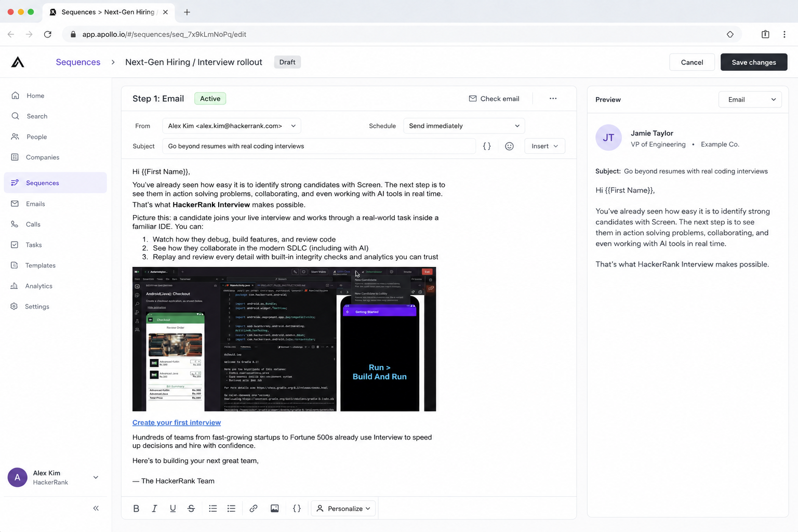Click the IDE screenshot image in email body
The image size is (798, 532).
point(284,339)
